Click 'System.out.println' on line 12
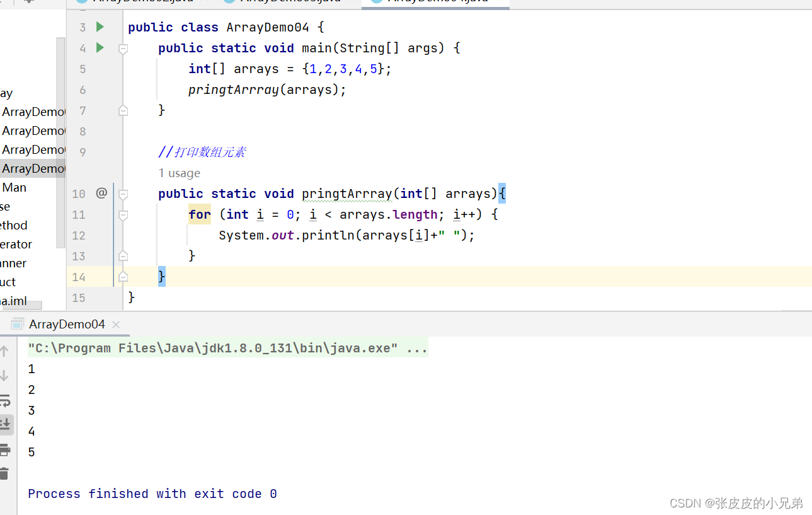 [x=288, y=235]
